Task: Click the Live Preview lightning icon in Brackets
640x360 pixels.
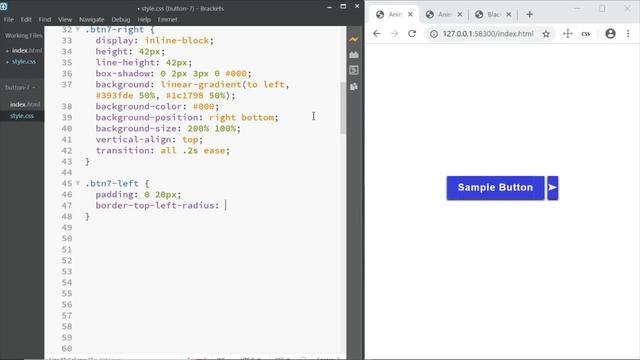Action: point(354,39)
